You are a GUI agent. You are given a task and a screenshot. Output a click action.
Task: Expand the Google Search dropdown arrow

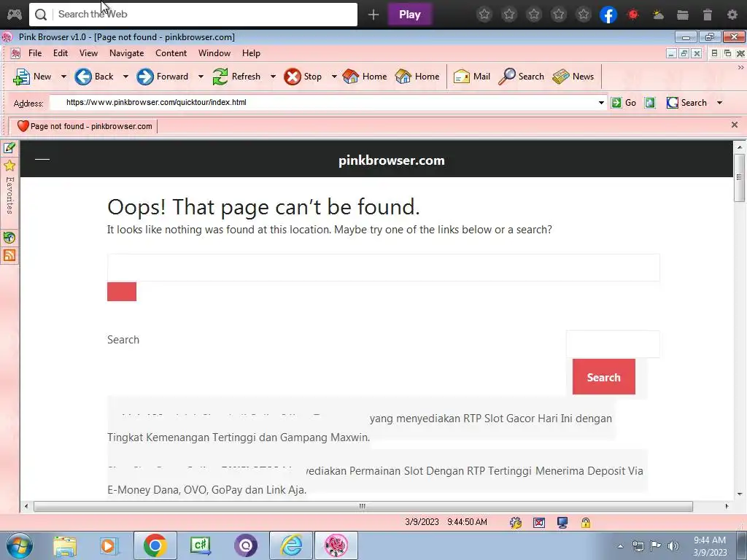point(719,102)
